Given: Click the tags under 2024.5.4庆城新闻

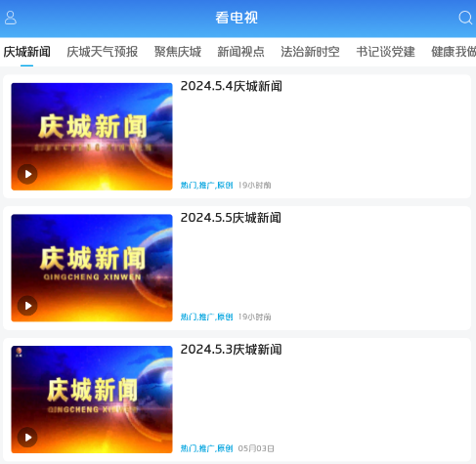Looking at the screenshot, I should (x=207, y=186).
